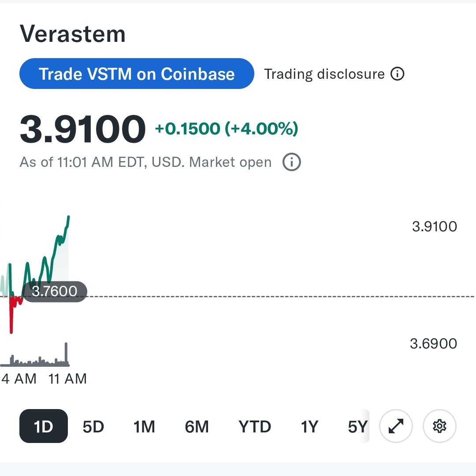Switch to 5D time range
Image resolution: width=476 pixels, height=476 pixels.
coord(93,427)
